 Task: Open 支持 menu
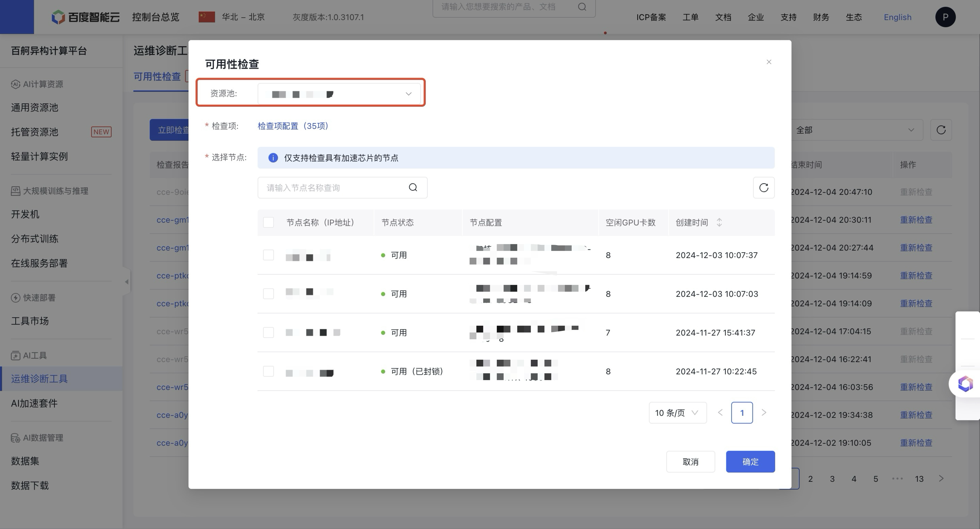[789, 17]
